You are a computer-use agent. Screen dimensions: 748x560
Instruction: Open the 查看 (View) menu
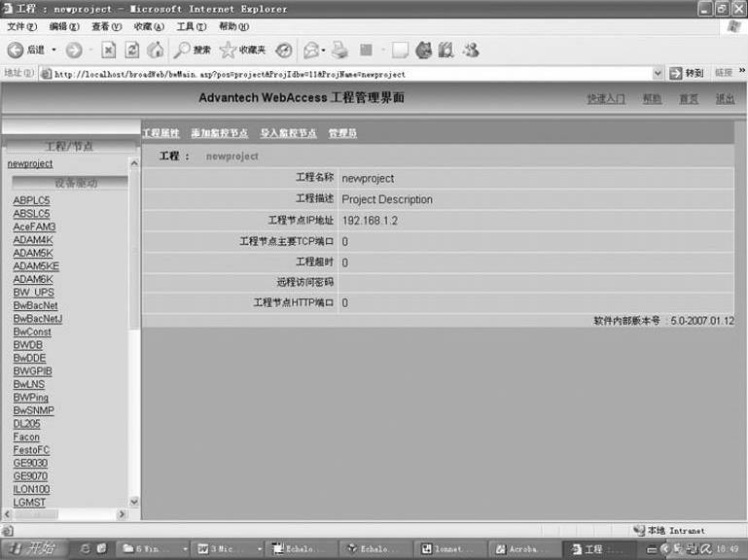pos(107,26)
